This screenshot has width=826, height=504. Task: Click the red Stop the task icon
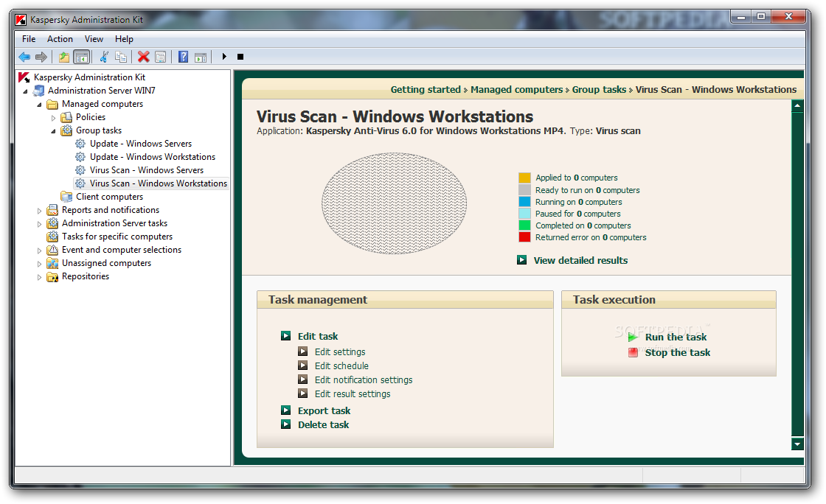[x=634, y=352]
